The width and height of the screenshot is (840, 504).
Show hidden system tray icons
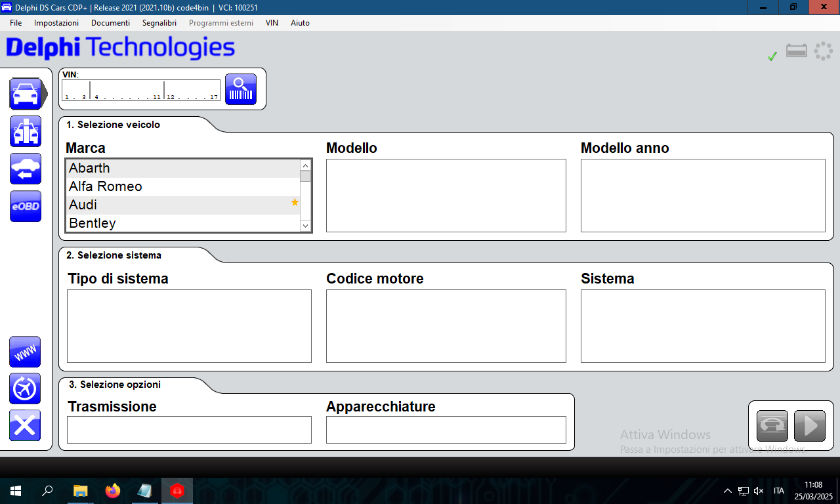pyautogui.click(x=727, y=491)
